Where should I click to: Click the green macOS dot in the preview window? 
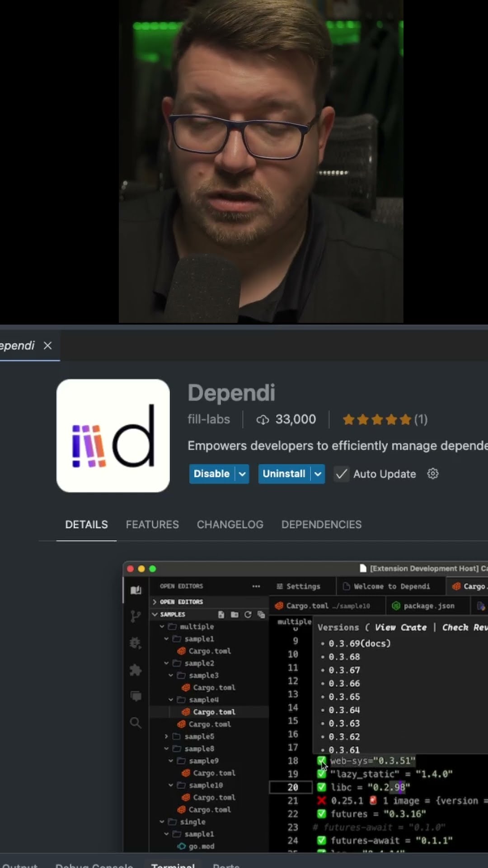(153, 569)
